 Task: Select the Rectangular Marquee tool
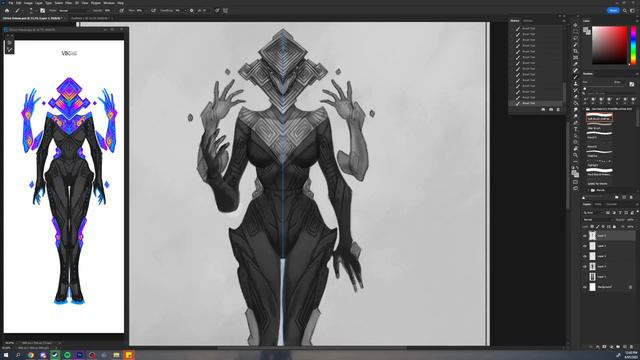576,31
